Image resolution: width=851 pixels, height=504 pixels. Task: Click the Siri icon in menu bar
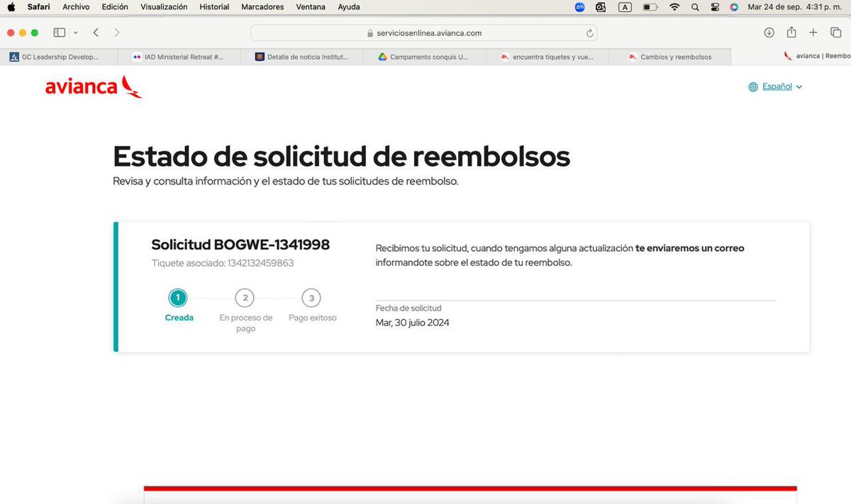tap(733, 7)
